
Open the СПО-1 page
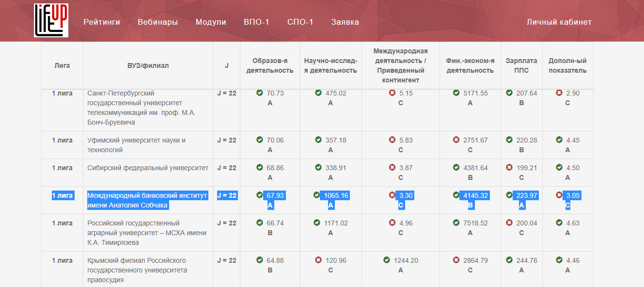pos(300,22)
